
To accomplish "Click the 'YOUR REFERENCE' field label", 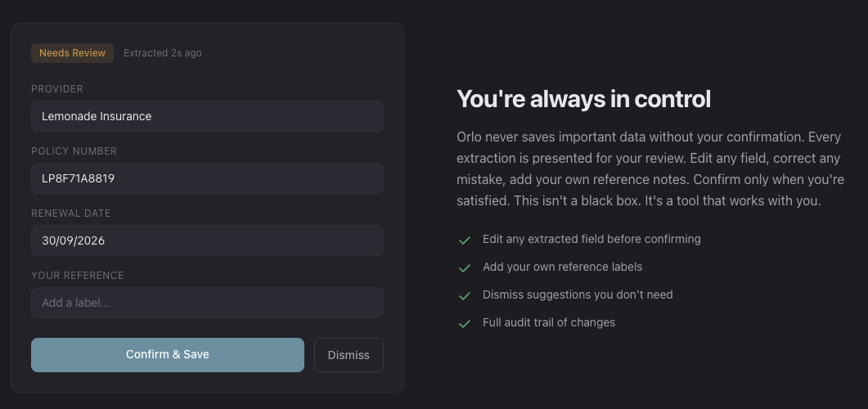I will (78, 276).
